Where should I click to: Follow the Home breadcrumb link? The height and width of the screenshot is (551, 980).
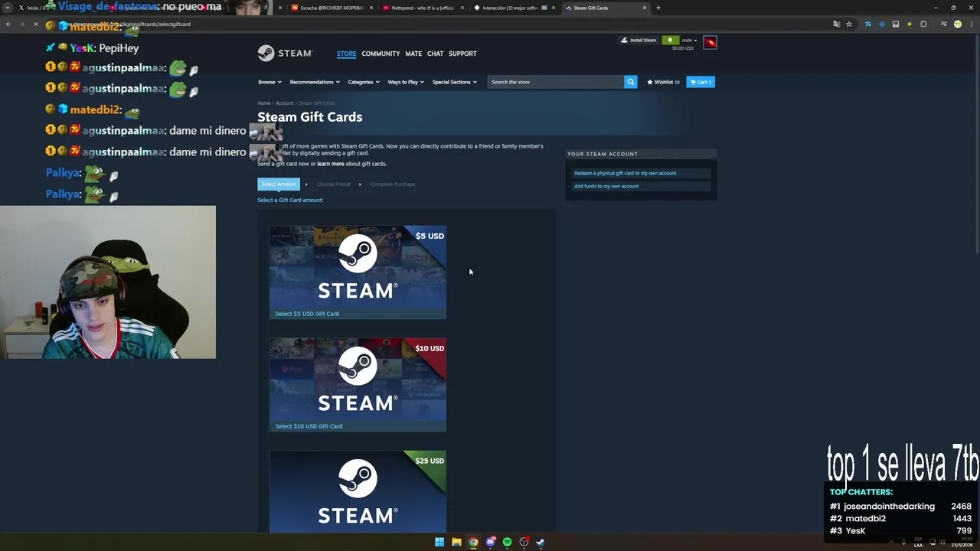tap(263, 103)
